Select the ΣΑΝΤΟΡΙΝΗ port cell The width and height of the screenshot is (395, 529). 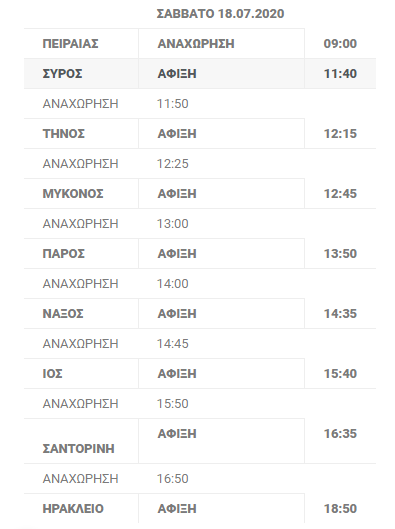pyautogui.click(x=81, y=441)
